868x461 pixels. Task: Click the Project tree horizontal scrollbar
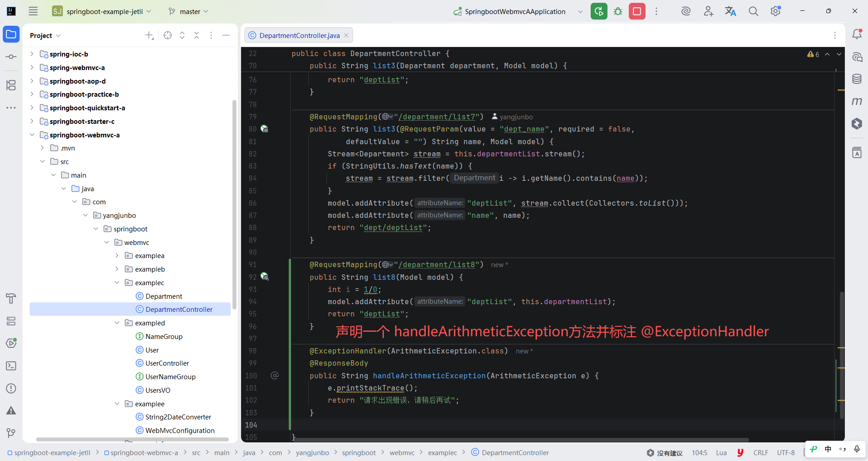[x=132, y=439]
